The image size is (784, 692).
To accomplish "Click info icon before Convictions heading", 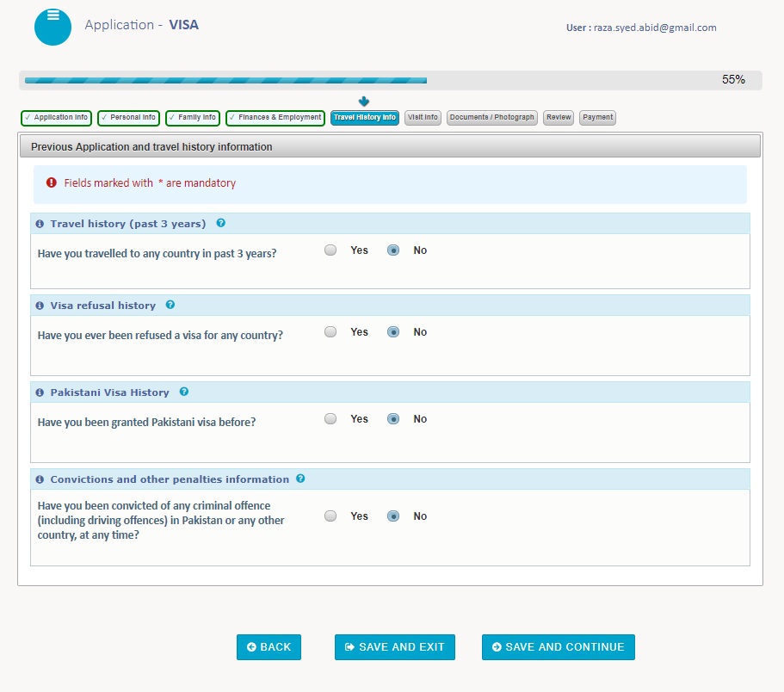I will point(40,479).
